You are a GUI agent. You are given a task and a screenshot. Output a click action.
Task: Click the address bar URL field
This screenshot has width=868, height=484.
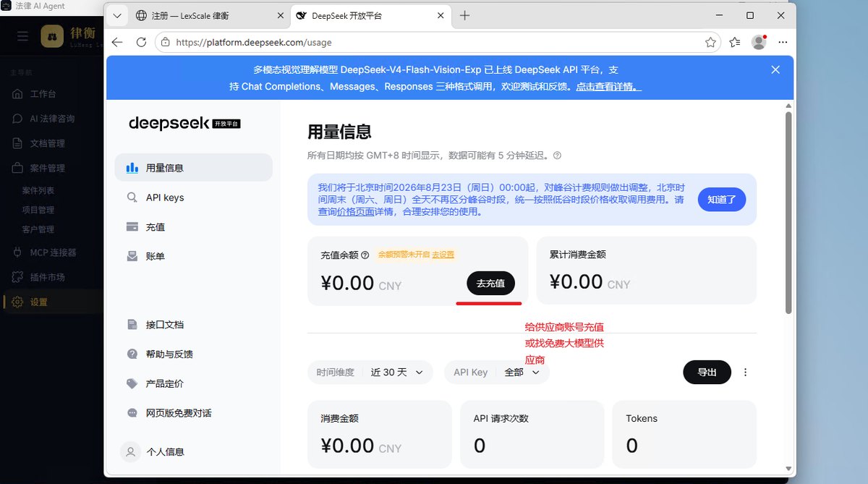tap(438, 43)
